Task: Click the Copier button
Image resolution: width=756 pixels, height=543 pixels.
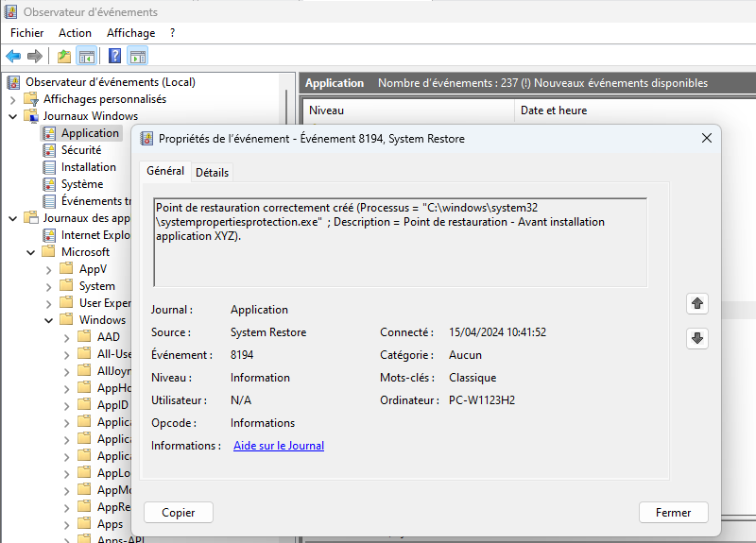Action: (179, 512)
